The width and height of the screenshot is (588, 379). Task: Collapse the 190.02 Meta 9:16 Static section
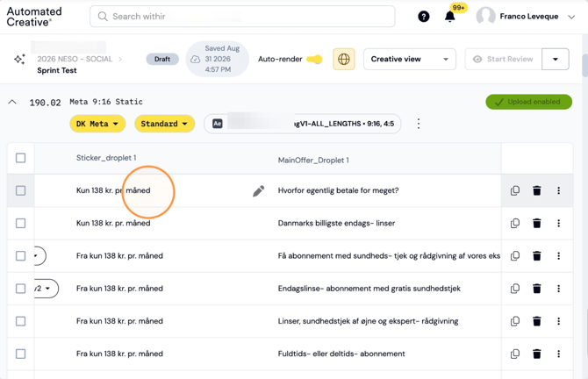[12, 102]
